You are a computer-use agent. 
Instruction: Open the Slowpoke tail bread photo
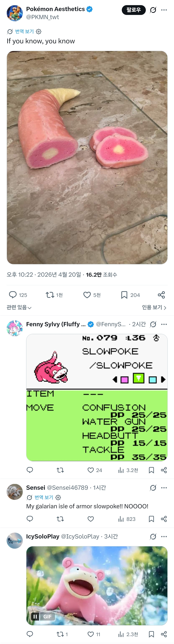pos(87,158)
